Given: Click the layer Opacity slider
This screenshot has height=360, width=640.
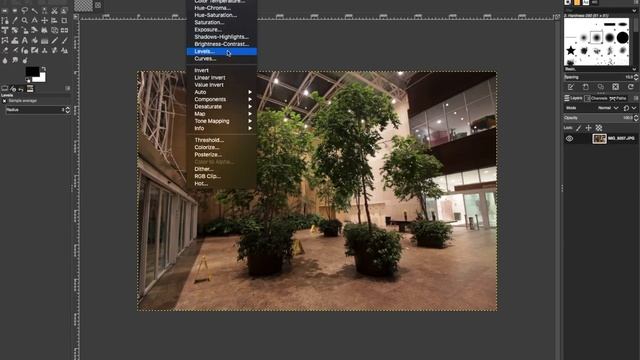Looking at the screenshot, I should [x=598, y=118].
